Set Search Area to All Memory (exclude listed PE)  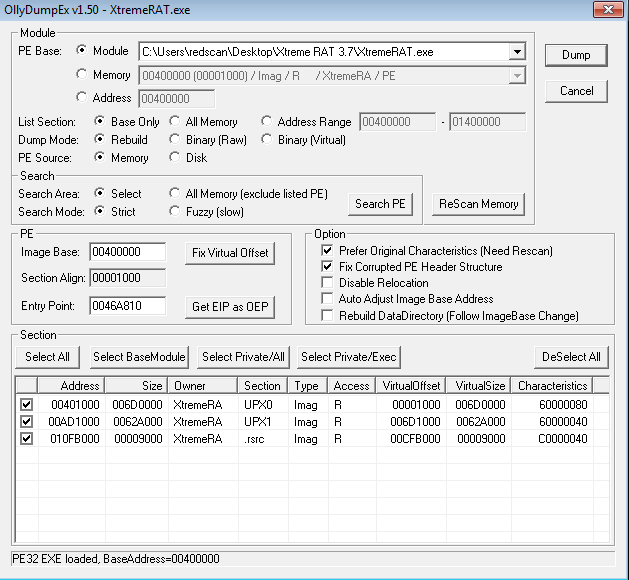coord(174,193)
